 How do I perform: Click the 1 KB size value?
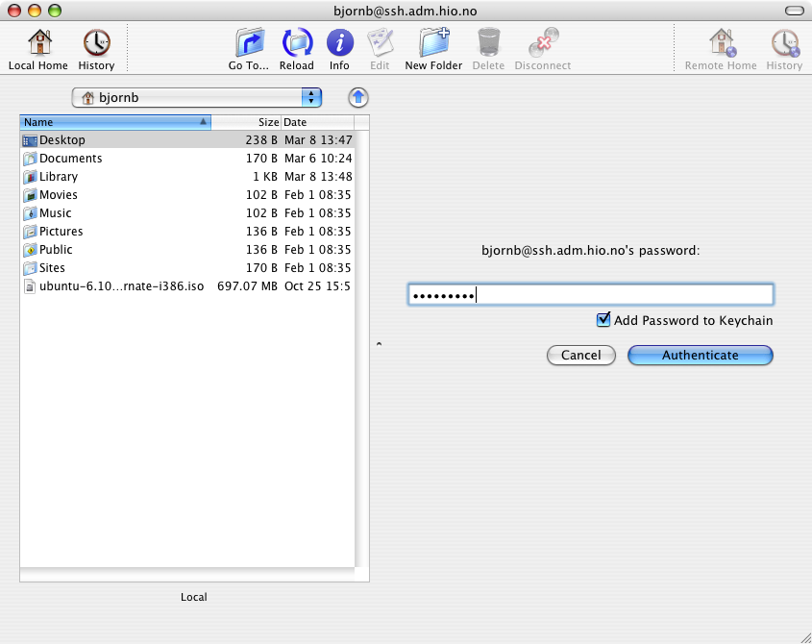(x=265, y=177)
